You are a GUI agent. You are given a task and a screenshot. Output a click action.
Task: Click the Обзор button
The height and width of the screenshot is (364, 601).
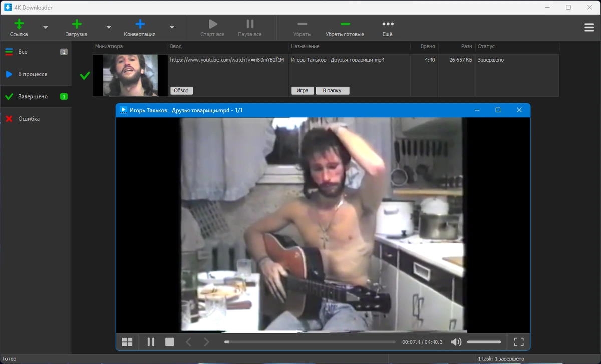[x=181, y=91]
